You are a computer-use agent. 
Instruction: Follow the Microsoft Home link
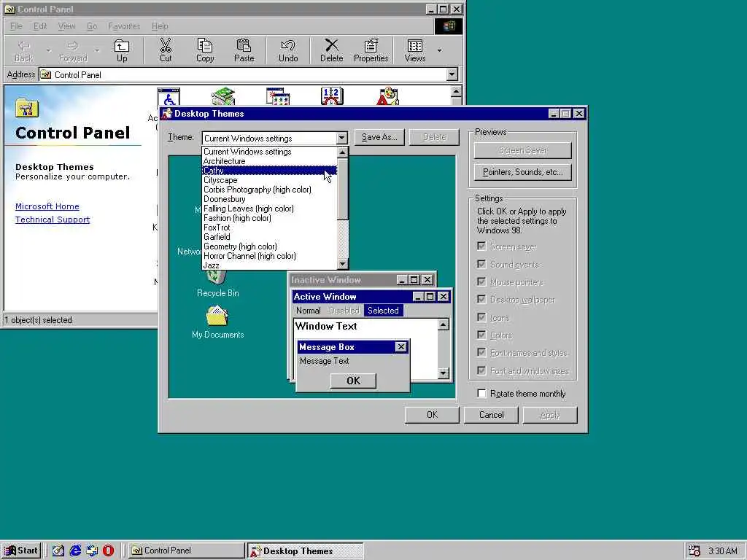tap(47, 206)
